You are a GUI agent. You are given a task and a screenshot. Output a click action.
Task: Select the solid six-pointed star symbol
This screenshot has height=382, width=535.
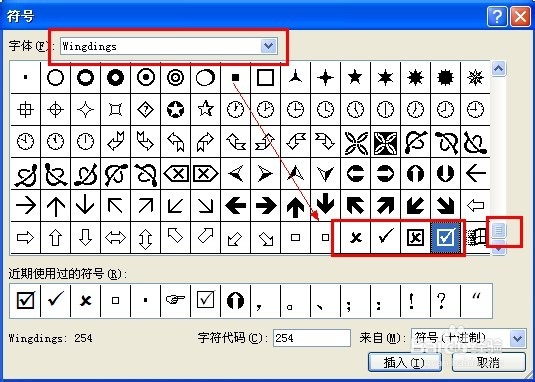click(385, 78)
